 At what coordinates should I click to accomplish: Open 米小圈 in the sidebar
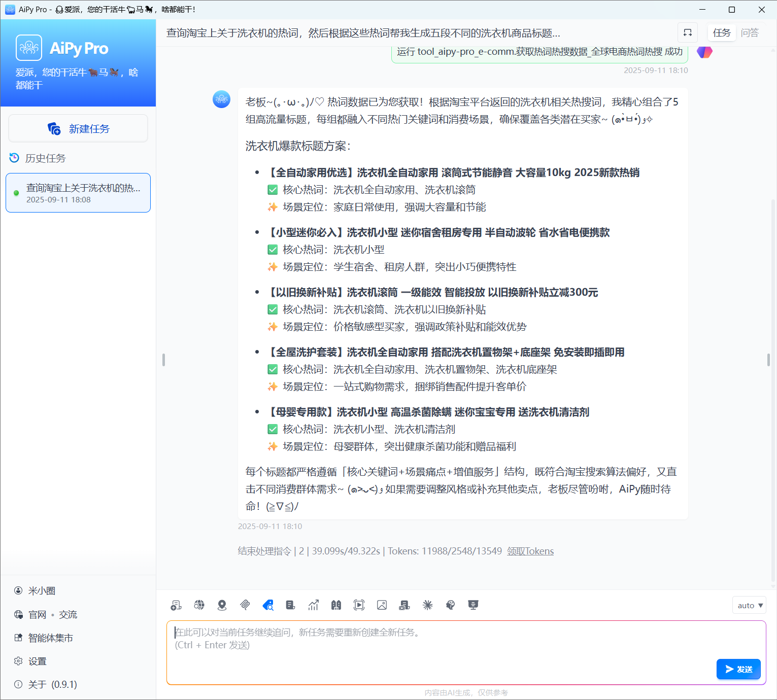point(42,591)
